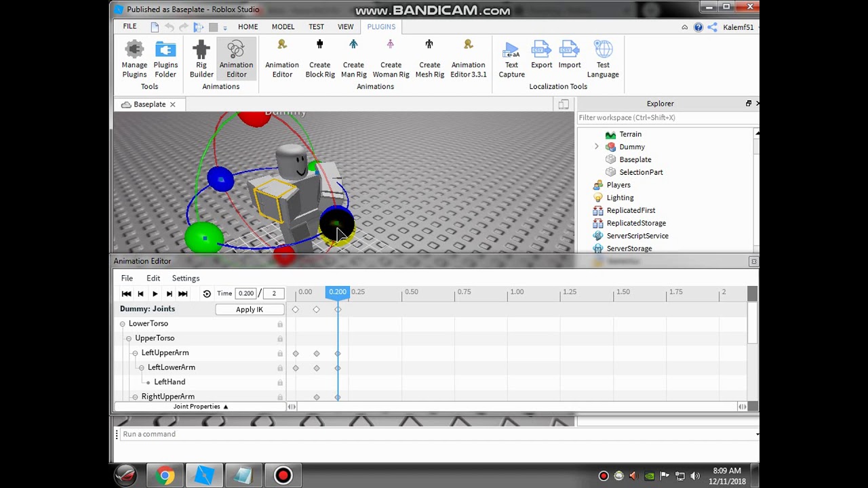
Task: Open Animation Editor Settings menu
Action: (x=186, y=278)
